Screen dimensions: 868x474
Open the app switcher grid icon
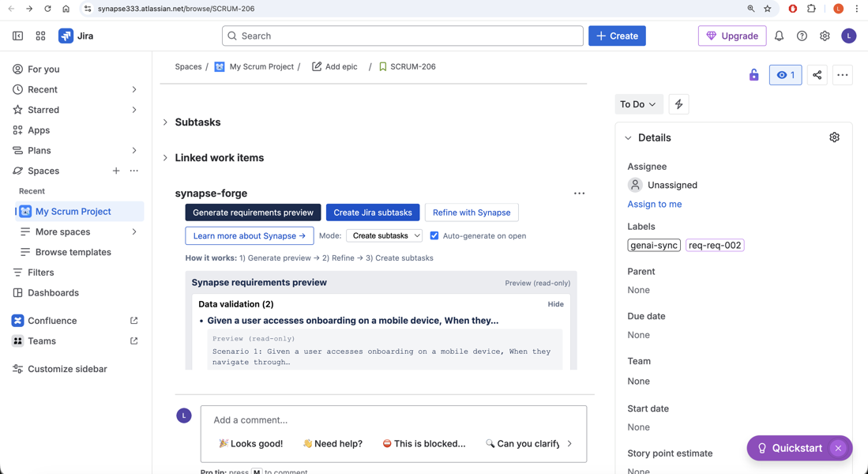[x=40, y=36]
